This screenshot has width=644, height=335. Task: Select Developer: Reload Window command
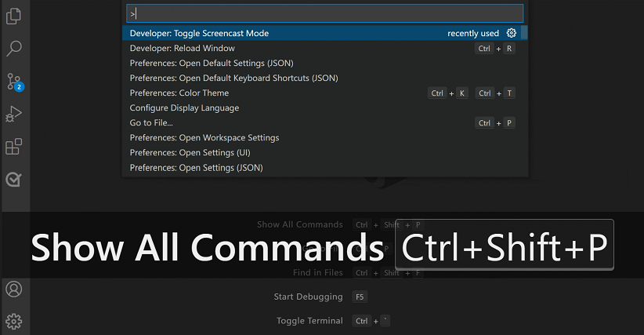(x=183, y=48)
